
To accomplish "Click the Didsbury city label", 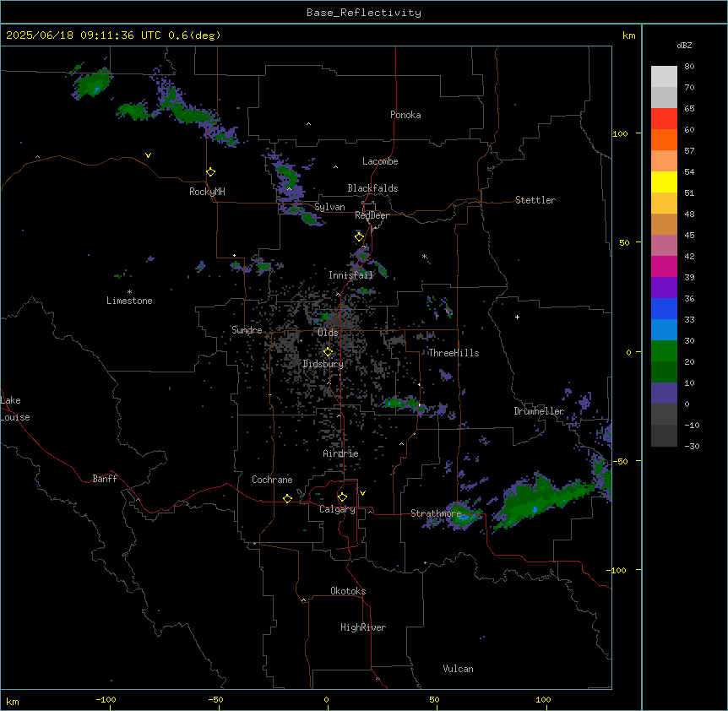I will (323, 364).
